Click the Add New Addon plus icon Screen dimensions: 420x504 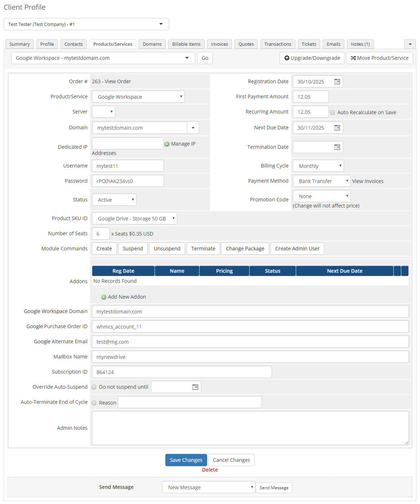(104, 297)
